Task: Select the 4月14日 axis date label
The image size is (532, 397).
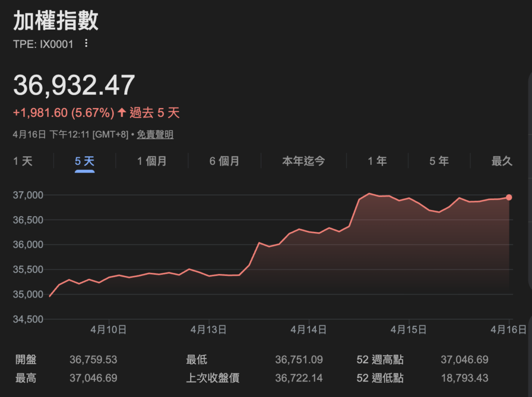Action: [309, 329]
